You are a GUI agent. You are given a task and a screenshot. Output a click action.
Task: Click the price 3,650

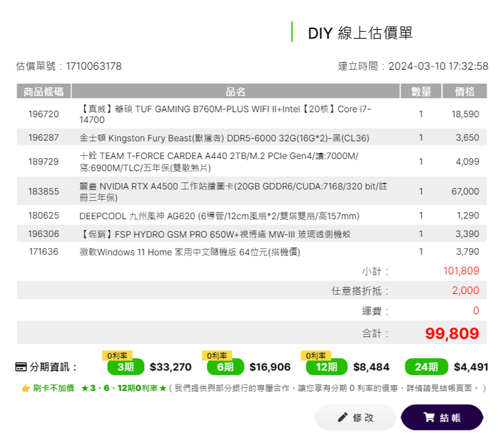coord(467,138)
